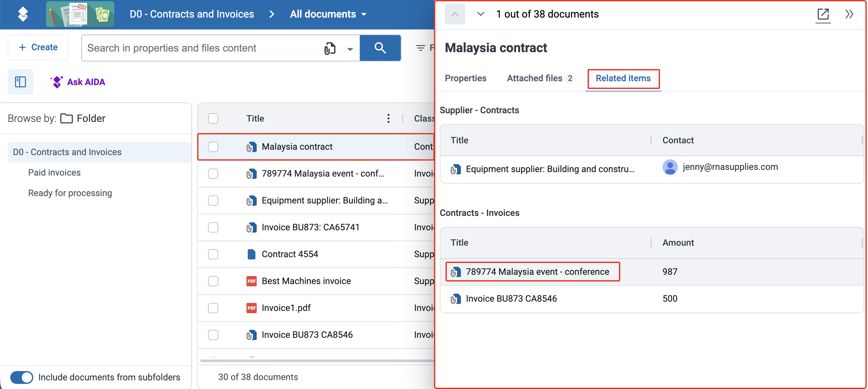Collapse the details panel double chevron
Screen dimensions: 868x389
coord(849,14)
